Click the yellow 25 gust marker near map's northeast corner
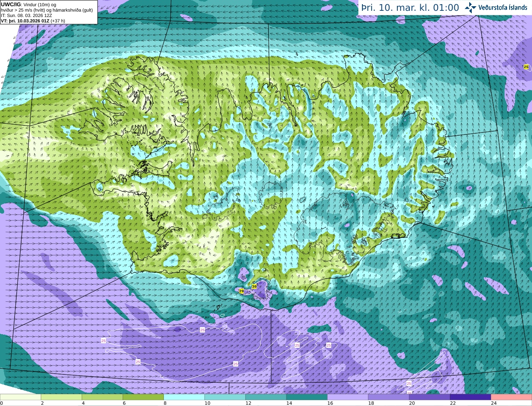The height and width of the screenshot is (406, 532). coord(526,67)
